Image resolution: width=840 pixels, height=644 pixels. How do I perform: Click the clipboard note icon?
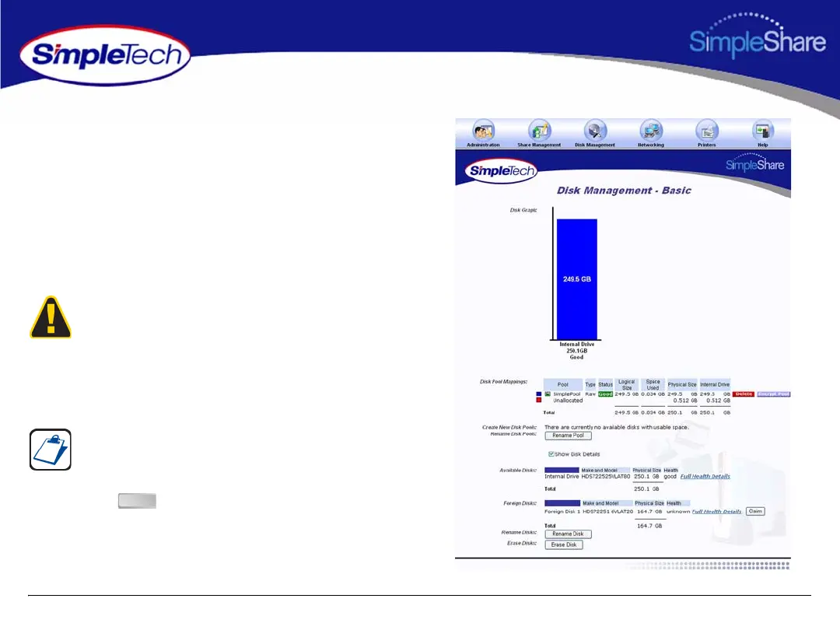coord(51,450)
